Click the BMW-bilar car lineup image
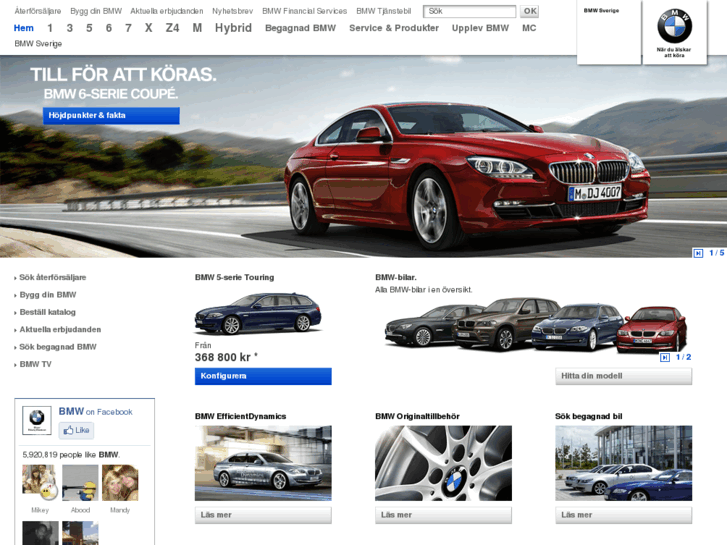The height and width of the screenshot is (545, 727). pyautogui.click(x=536, y=326)
